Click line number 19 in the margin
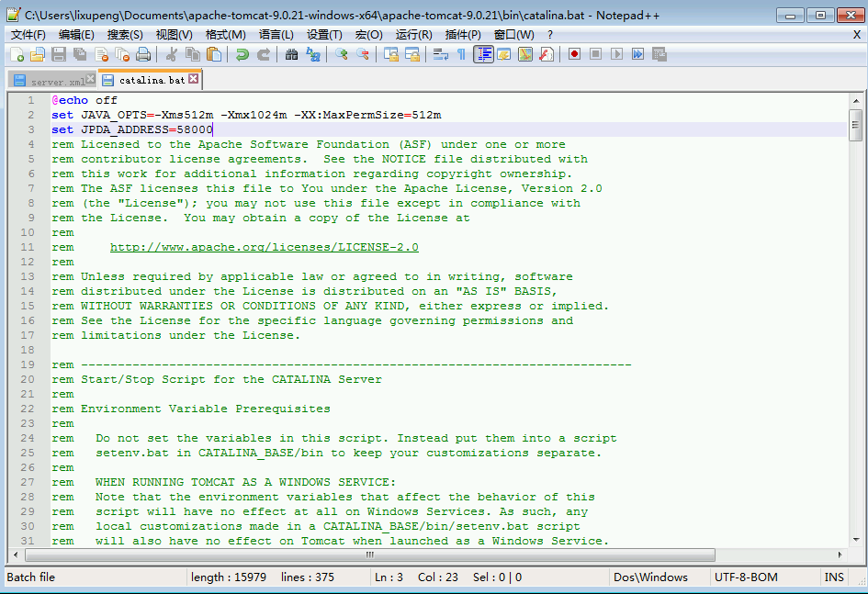This screenshot has height=594, width=868. pos(28,364)
